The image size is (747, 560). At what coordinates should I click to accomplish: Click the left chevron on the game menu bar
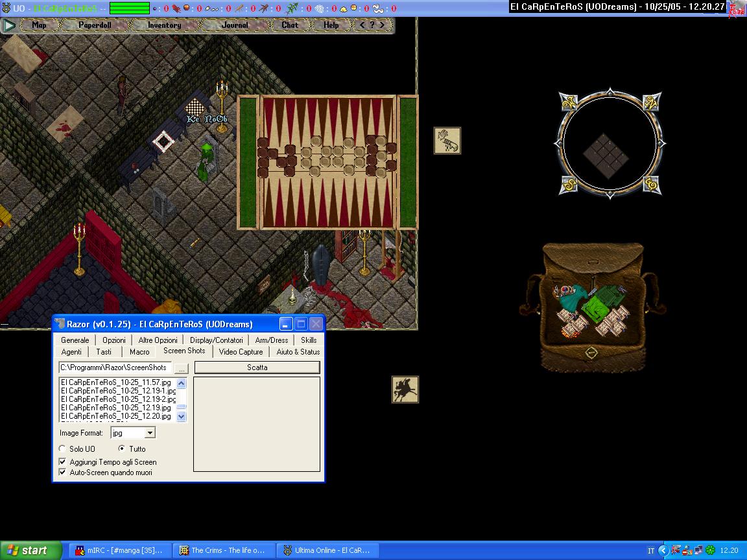click(x=362, y=25)
